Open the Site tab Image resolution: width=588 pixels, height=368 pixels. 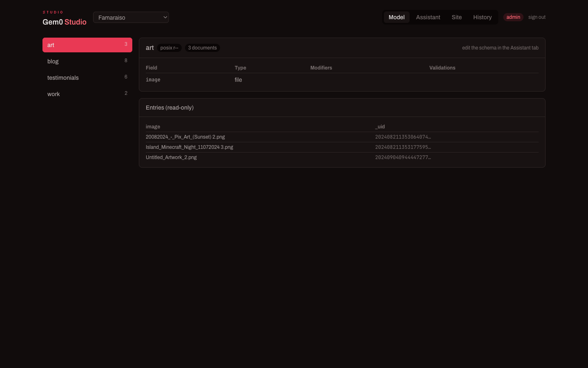(x=457, y=17)
